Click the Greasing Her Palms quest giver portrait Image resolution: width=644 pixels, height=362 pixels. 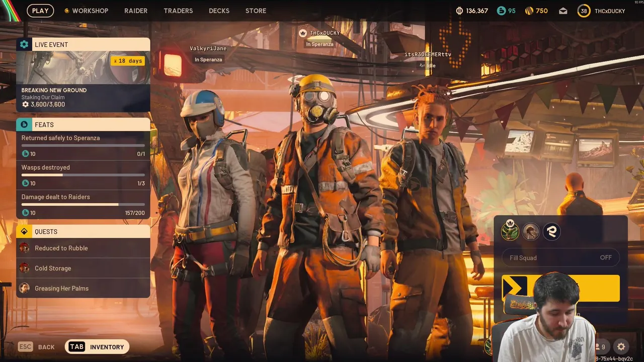24,288
